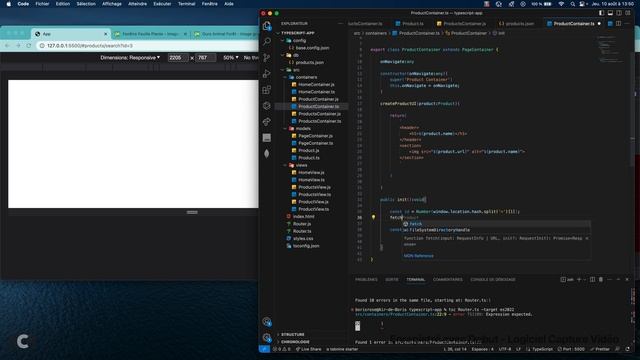The width and height of the screenshot is (640, 360).
Task: Open the Explorer view in activity bar
Action: point(267,26)
